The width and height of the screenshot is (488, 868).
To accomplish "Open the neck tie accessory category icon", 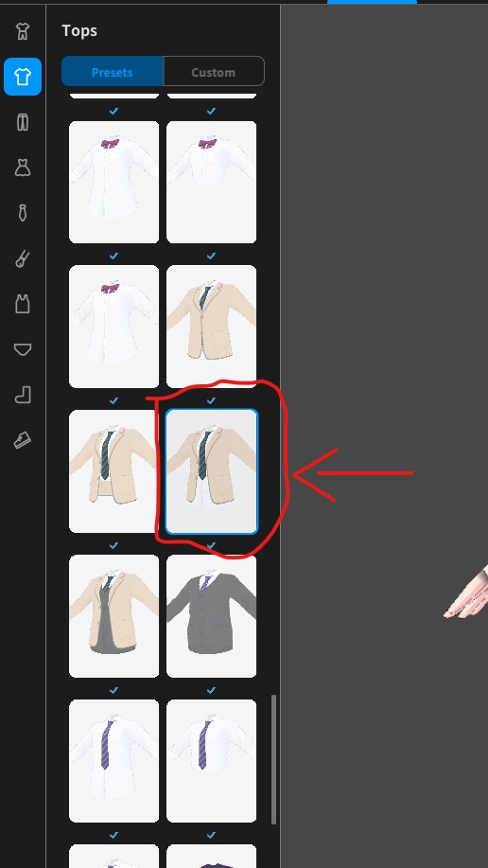I will click(22, 213).
